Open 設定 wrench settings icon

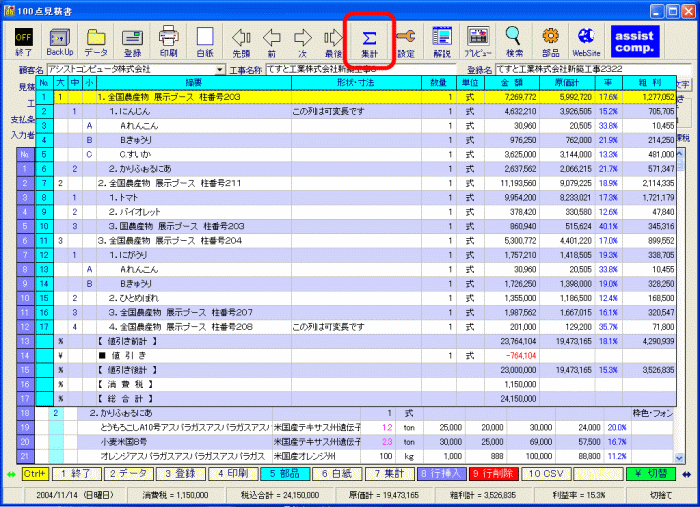(406, 42)
